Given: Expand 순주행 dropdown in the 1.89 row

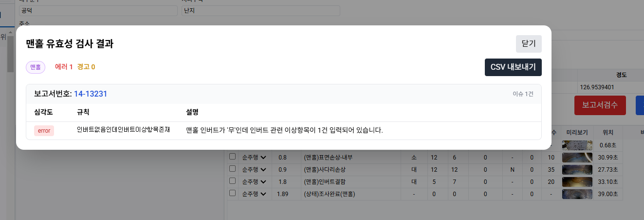Looking at the screenshot, I should 254,194.
